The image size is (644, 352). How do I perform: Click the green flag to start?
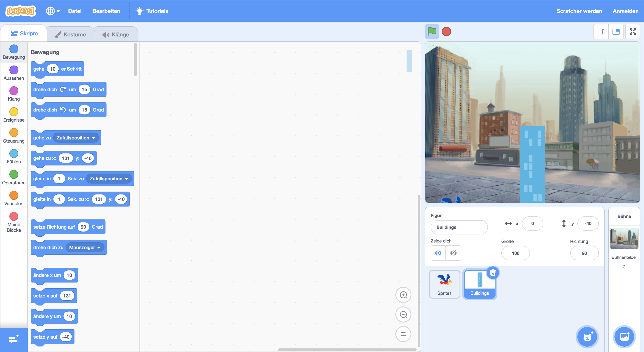(432, 32)
